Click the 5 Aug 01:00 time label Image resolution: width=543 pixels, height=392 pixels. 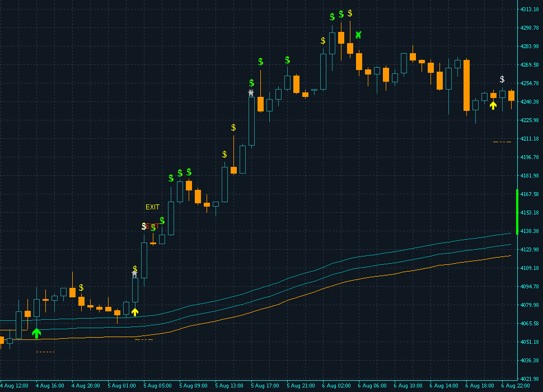pyautogui.click(x=121, y=386)
